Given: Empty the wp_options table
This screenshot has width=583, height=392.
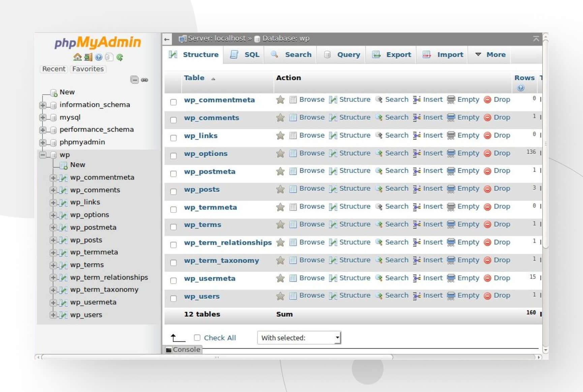Looking at the screenshot, I should (x=468, y=153).
